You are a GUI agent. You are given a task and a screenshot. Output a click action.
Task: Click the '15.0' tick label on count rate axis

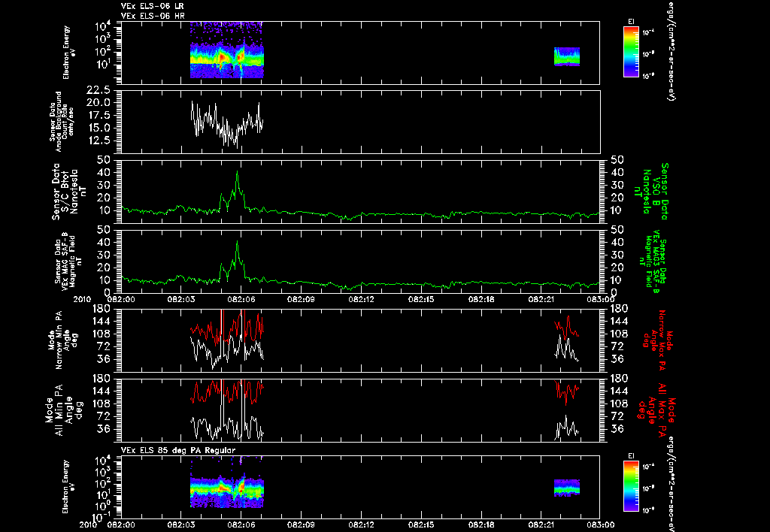click(99, 128)
